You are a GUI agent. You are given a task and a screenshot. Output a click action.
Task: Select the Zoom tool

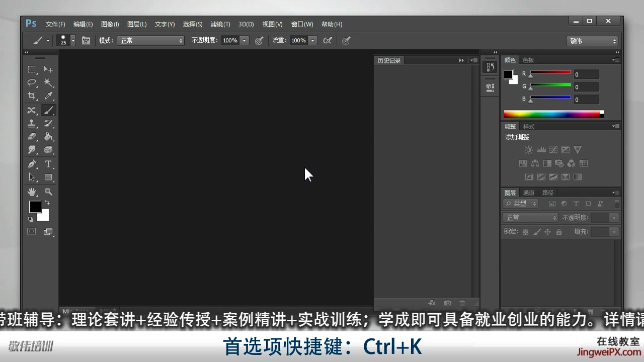tap(48, 192)
